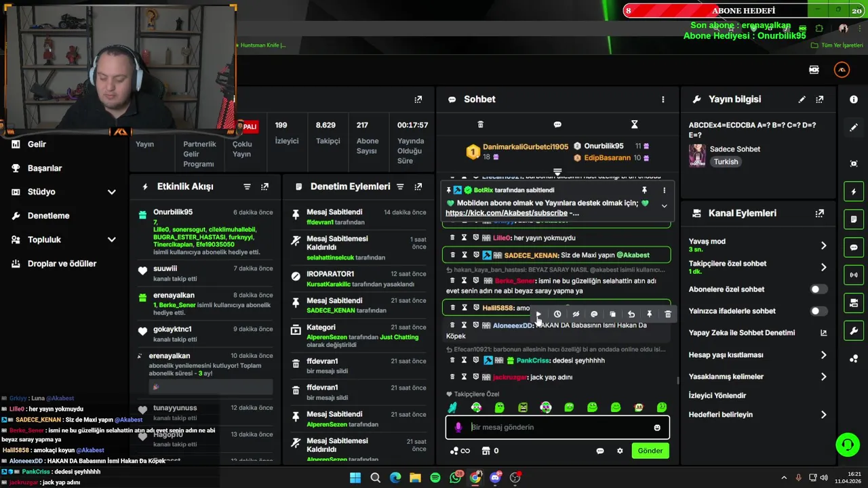This screenshot has width=868, height=488.
Task: Toggle Yalnızca ifadelerle sohbet switch
Action: pyautogui.click(x=819, y=311)
